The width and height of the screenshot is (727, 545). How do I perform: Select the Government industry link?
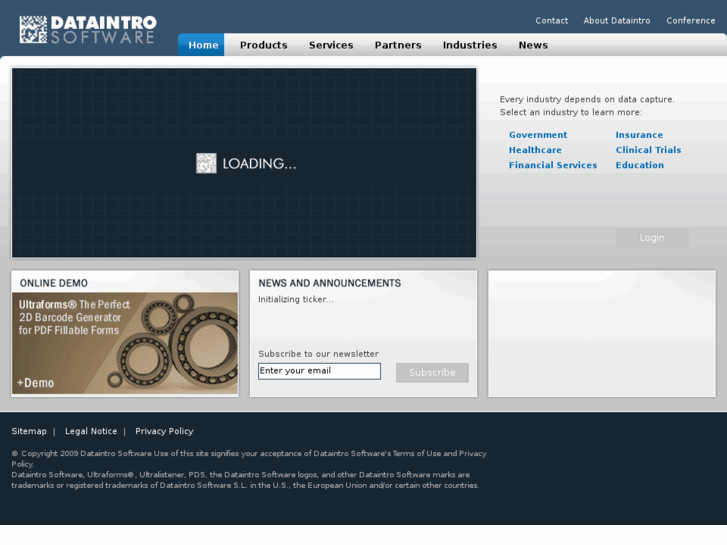click(x=538, y=135)
